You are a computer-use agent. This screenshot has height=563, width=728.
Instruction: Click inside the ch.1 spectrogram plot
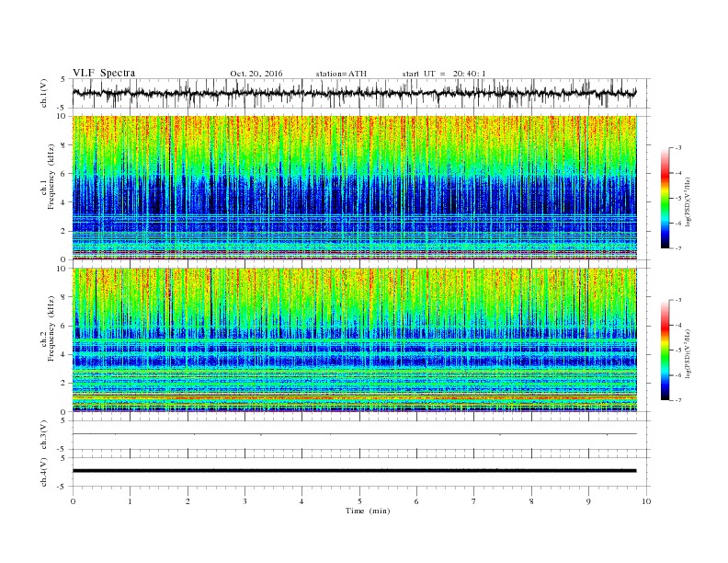pos(355,188)
